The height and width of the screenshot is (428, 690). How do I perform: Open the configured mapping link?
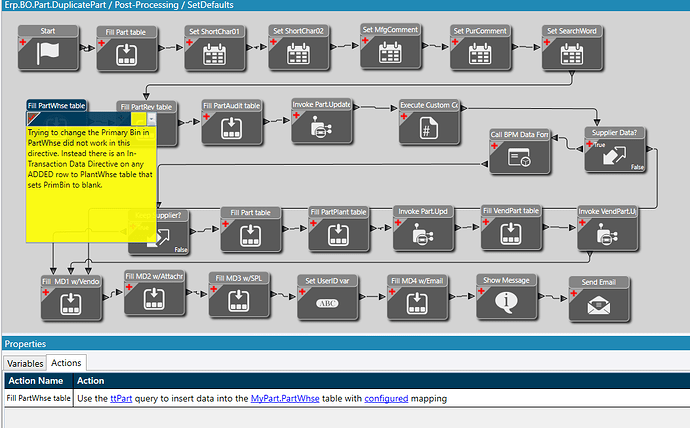(386, 399)
